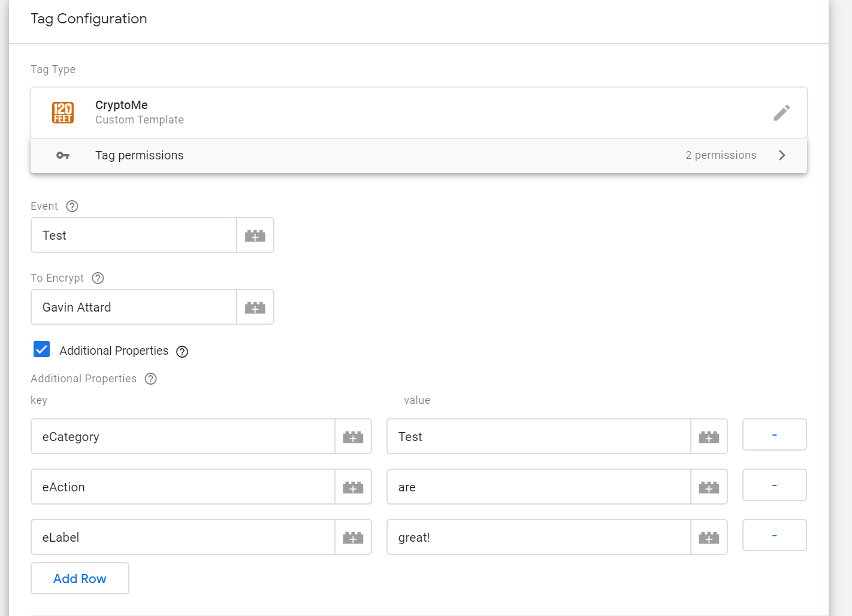
Task: Open the variable picker for the Event field
Action: click(255, 235)
